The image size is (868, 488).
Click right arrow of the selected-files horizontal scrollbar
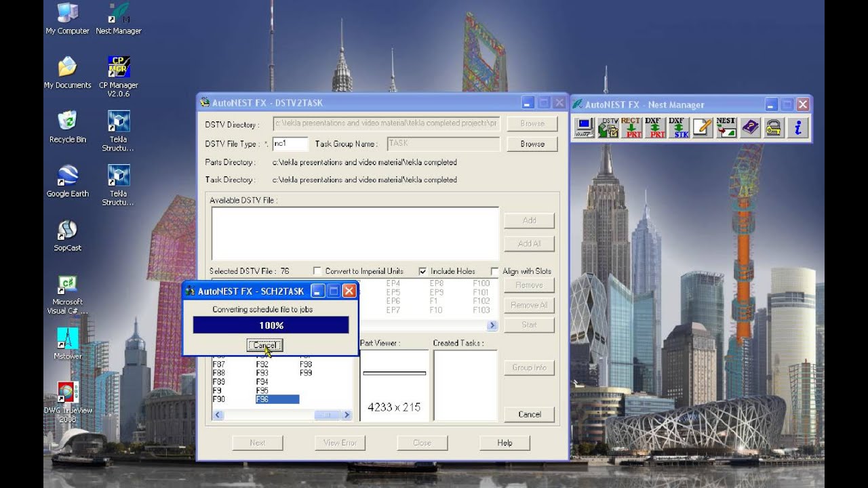pyautogui.click(x=492, y=325)
